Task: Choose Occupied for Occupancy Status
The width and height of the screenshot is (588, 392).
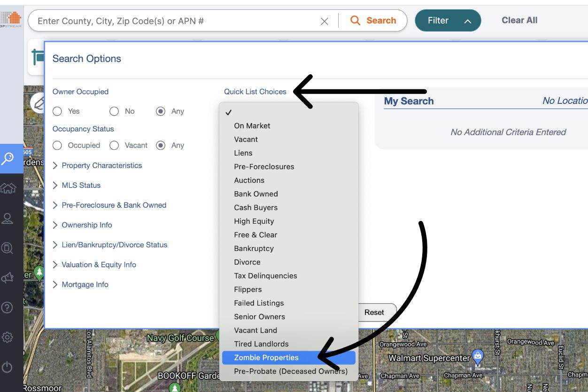Action: [57, 145]
